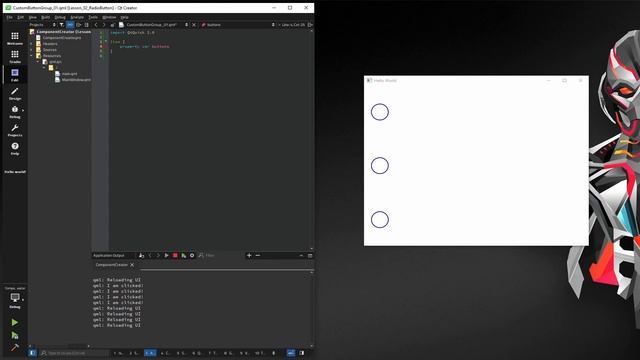Click the locator search field

coord(74,353)
